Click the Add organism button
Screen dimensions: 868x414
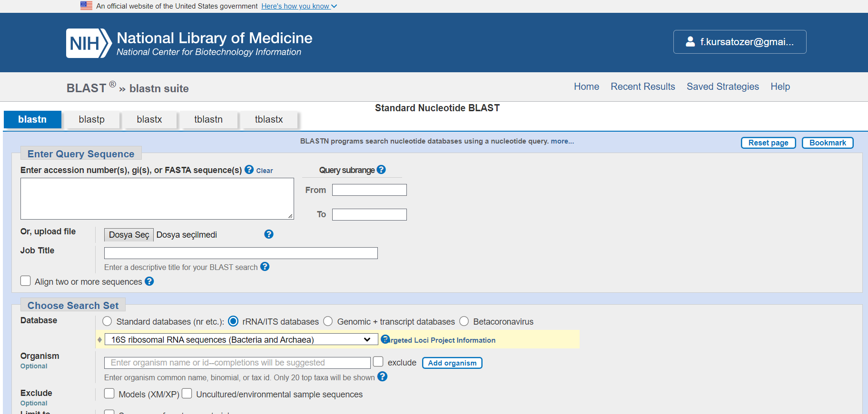[452, 363]
